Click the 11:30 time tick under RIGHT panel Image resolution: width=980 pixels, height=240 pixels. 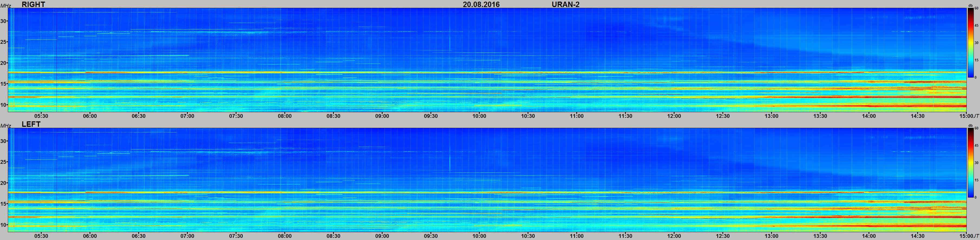626,116
